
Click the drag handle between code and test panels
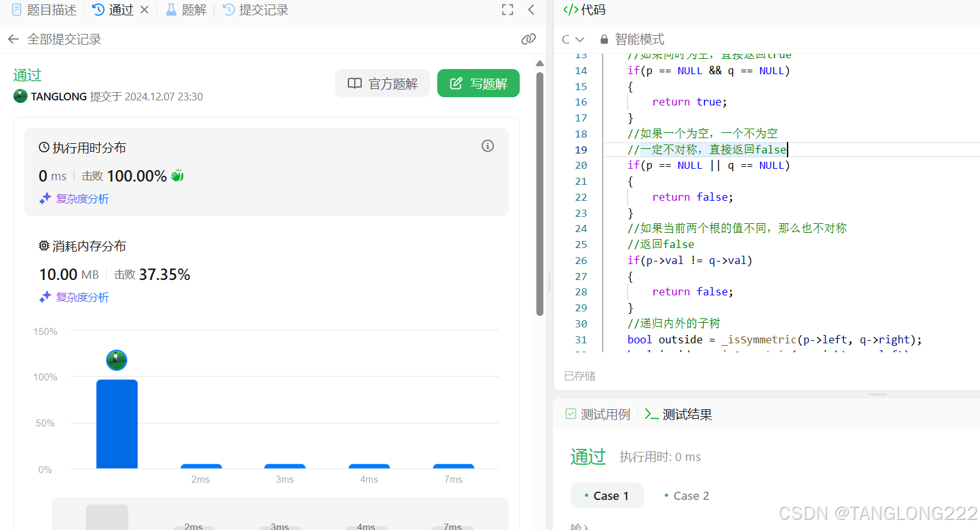coord(878,394)
